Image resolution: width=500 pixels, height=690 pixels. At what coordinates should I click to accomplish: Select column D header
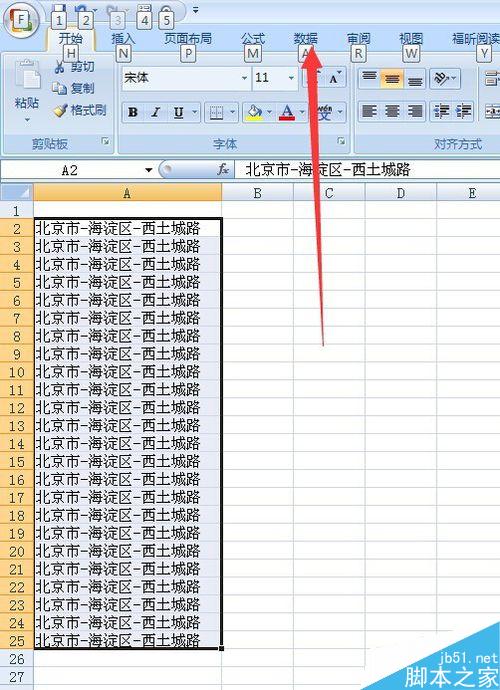(401, 192)
